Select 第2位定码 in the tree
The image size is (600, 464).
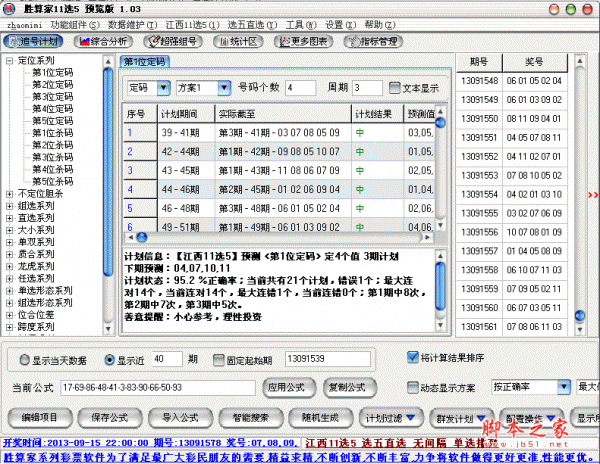pyautogui.click(x=52, y=85)
